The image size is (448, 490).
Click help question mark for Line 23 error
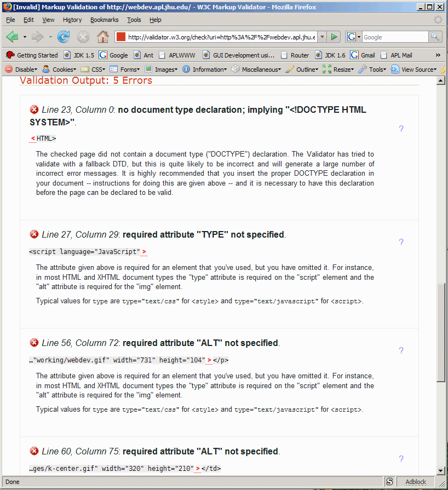click(x=401, y=129)
